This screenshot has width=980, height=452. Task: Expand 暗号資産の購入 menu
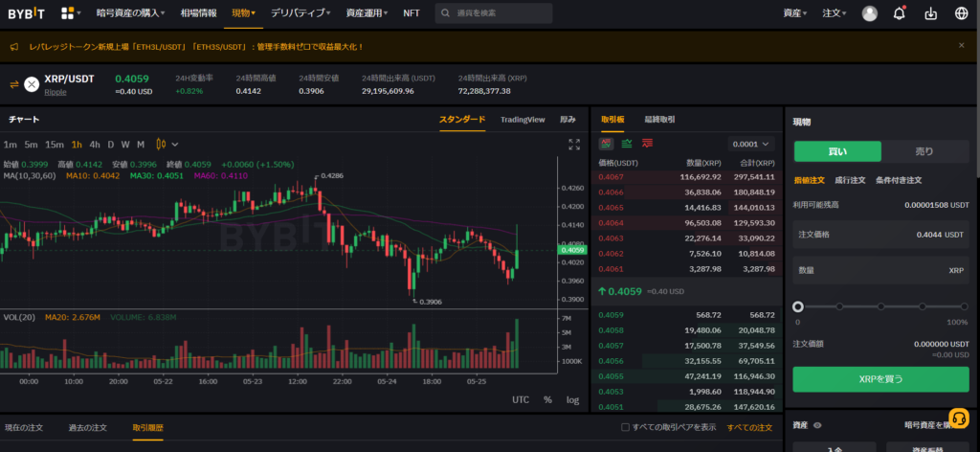point(130,13)
